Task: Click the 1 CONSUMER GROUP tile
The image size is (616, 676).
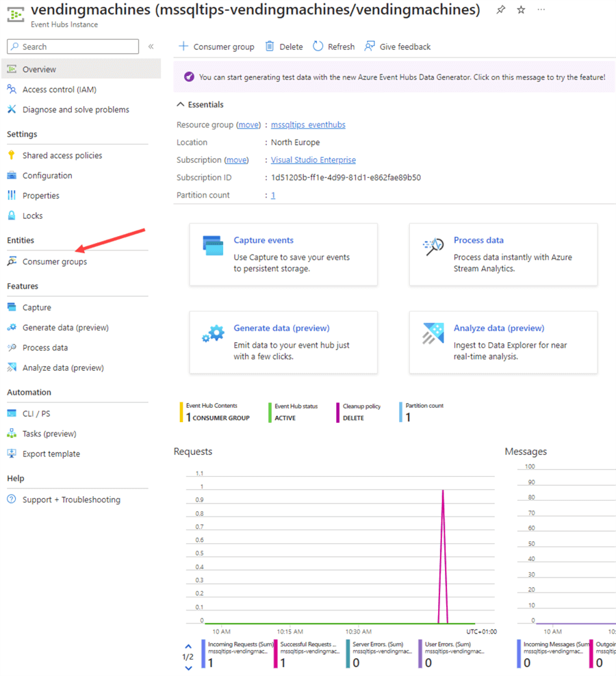Action: point(215,413)
